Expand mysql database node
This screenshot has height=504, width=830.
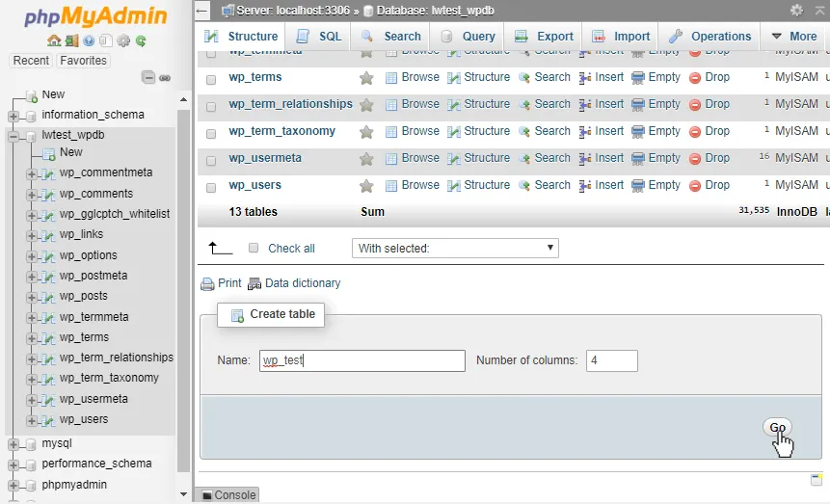click(x=13, y=444)
